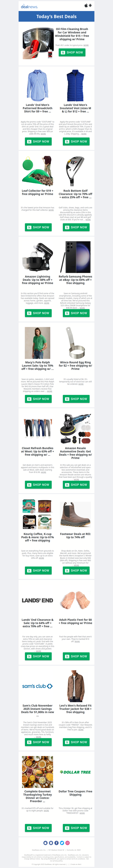113x868 pixels.
Task: Click the Keurig K-cup pods image
Action: pos(37,514)
